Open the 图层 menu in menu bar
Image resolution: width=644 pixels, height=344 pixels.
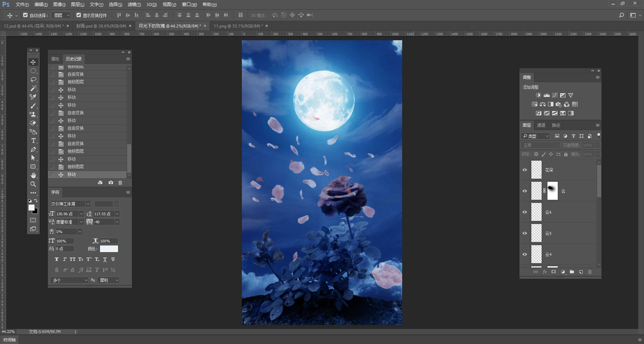pyautogui.click(x=77, y=5)
